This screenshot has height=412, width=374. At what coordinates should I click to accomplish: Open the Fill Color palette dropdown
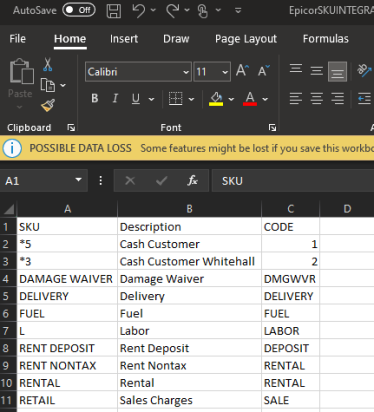pos(231,99)
